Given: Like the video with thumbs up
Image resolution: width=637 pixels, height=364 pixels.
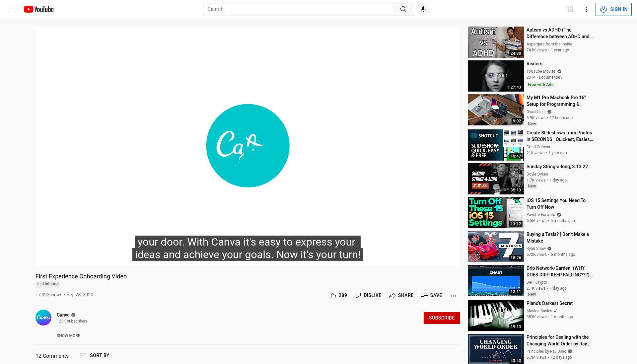Looking at the screenshot, I should pos(338,295).
